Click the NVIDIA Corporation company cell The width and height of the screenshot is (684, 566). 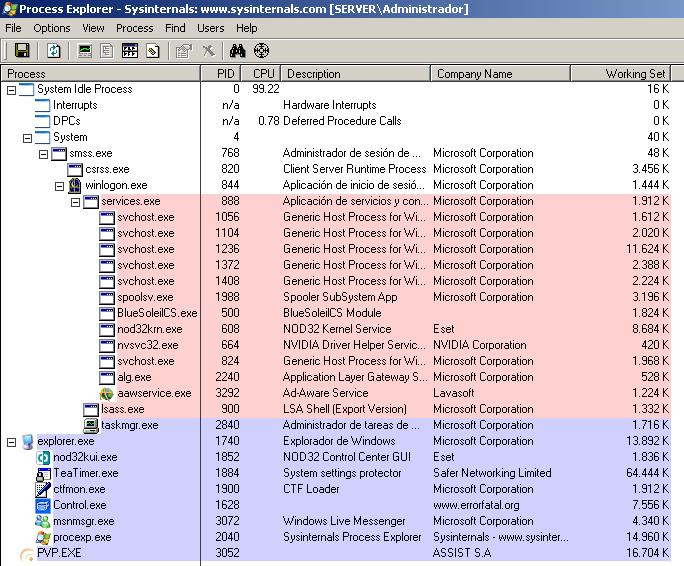point(479,345)
